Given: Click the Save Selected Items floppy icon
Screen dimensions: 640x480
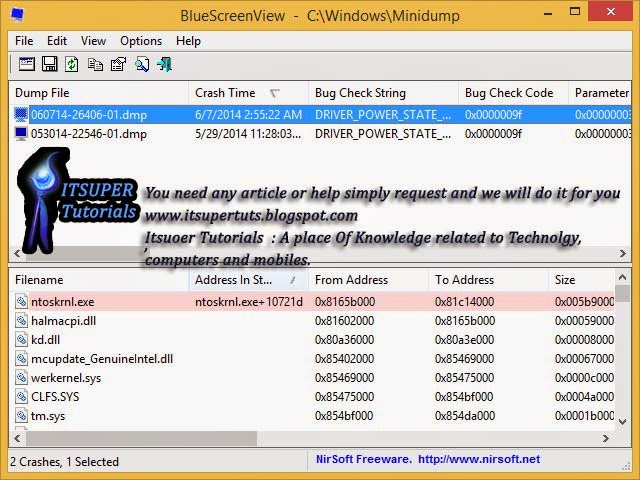Looking at the screenshot, I should 50,64.
